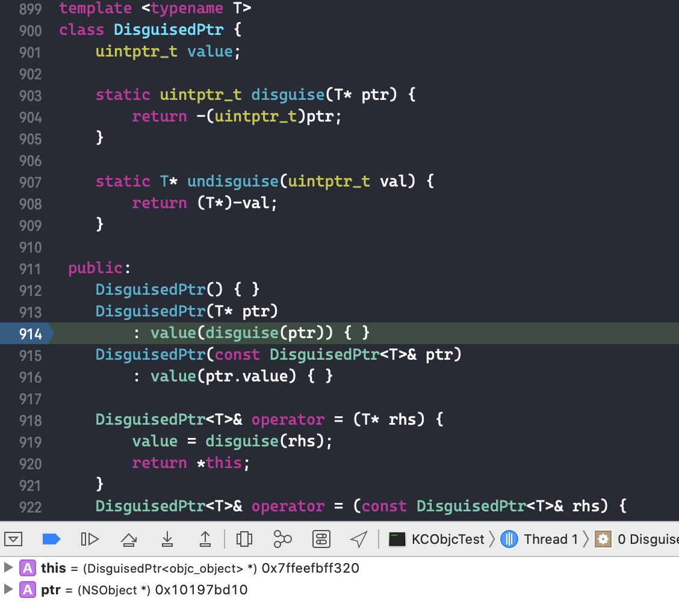Click the type icon beside 'ptr'
Image resolution: width=679 pixels, height=616 pixels.
click(x=27, y=589)
